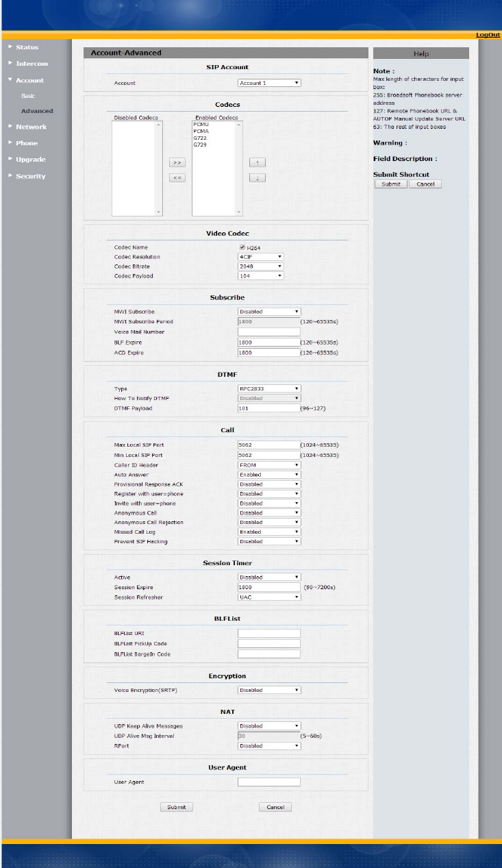Expand the Intercom sidebar menu
This screenshot has width=502, height=868.
click(x=32, y=64)
